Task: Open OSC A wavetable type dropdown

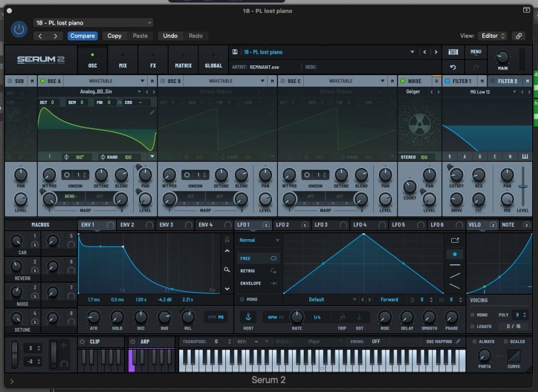Action: [142, 81]
